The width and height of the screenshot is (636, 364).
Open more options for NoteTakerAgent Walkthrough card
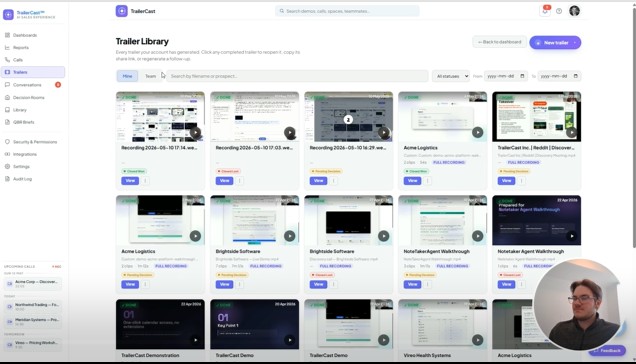pyautogui.click(x=428, y=284)
